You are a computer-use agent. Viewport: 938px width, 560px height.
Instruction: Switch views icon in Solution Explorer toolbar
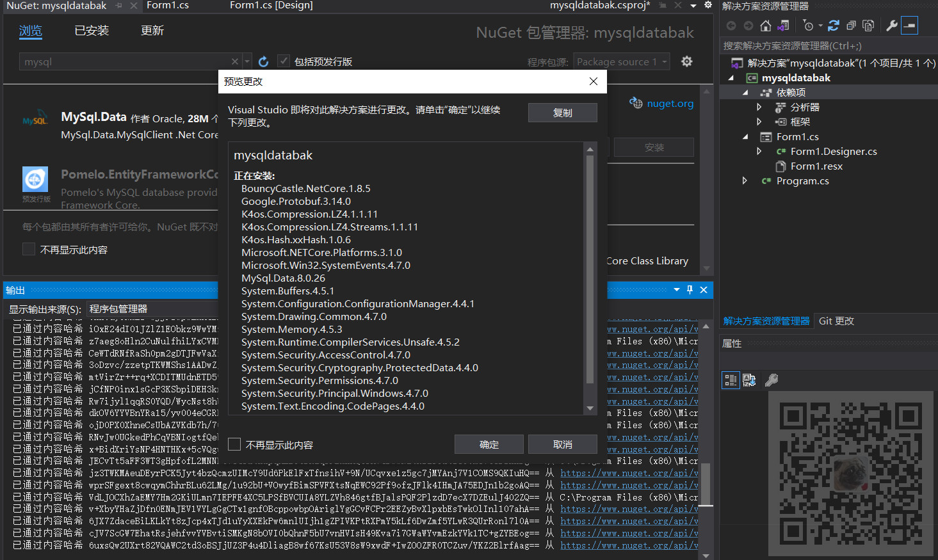[783, 26]
